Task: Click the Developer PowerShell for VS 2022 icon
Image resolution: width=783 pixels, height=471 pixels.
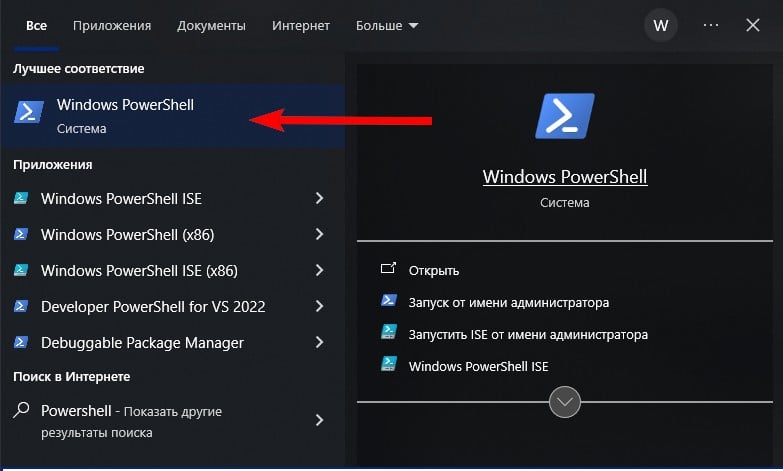Action: 21,307
